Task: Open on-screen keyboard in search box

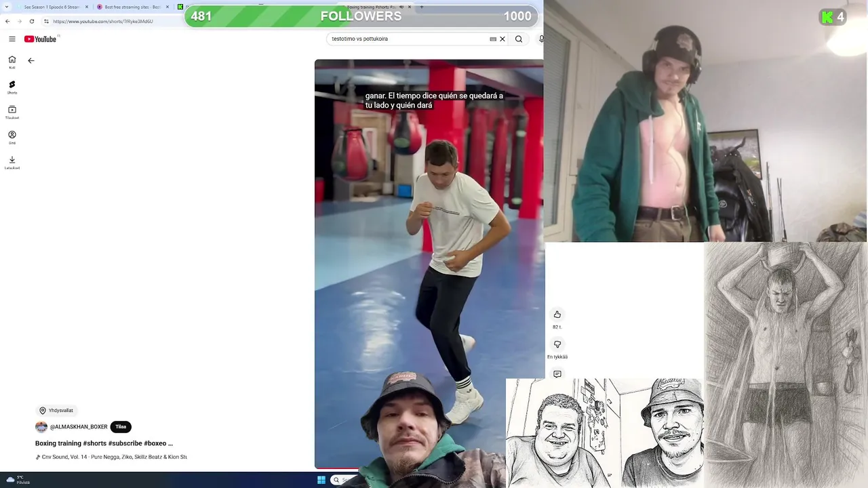Action: coord(493,39)
